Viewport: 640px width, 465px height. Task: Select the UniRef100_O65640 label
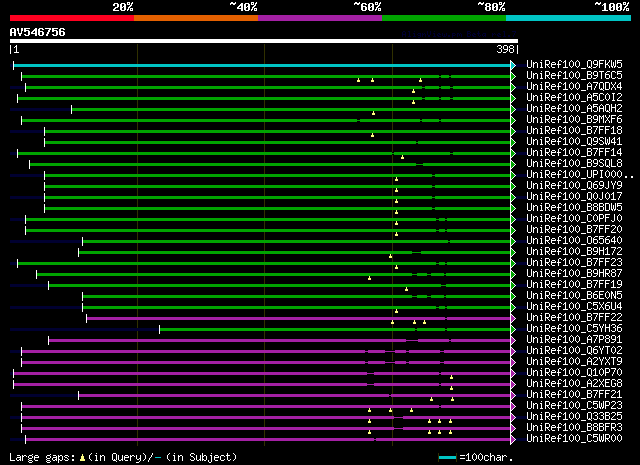point(574,240)
